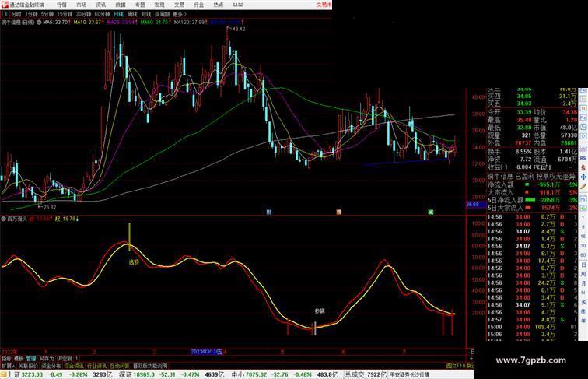
Task: Click the round icon beside MA5 label
Action: coord(39,23)
